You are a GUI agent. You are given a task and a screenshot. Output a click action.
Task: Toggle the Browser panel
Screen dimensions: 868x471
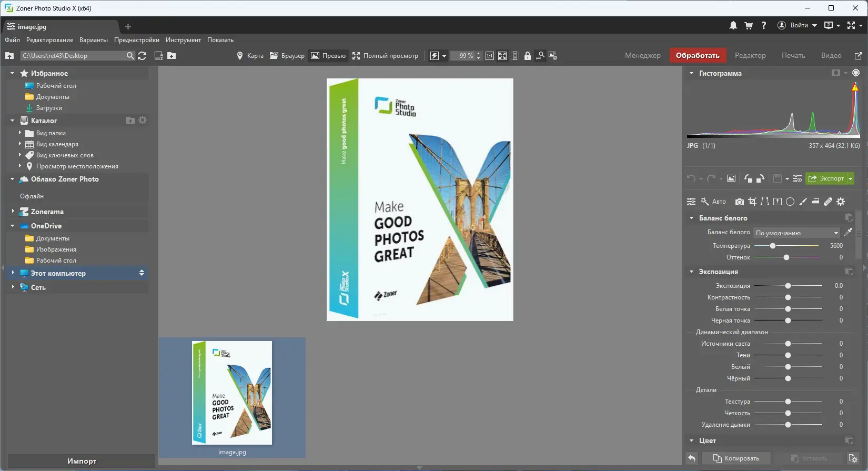[x=287, y=56]
